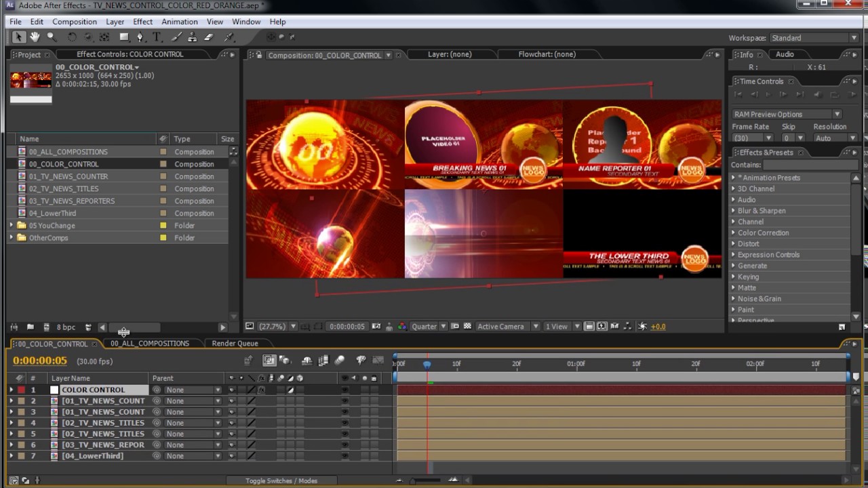This screenshot has width=868, height=488.
Task: Click the frame blending enable button
Action: pos(323,361)
